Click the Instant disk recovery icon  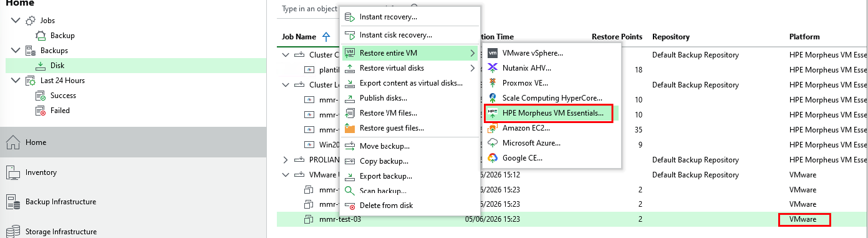pyautogui.click(x=350, y=35)
